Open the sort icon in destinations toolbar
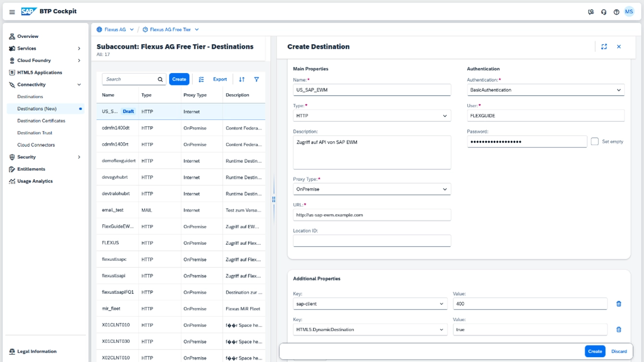 click(242, 79)
